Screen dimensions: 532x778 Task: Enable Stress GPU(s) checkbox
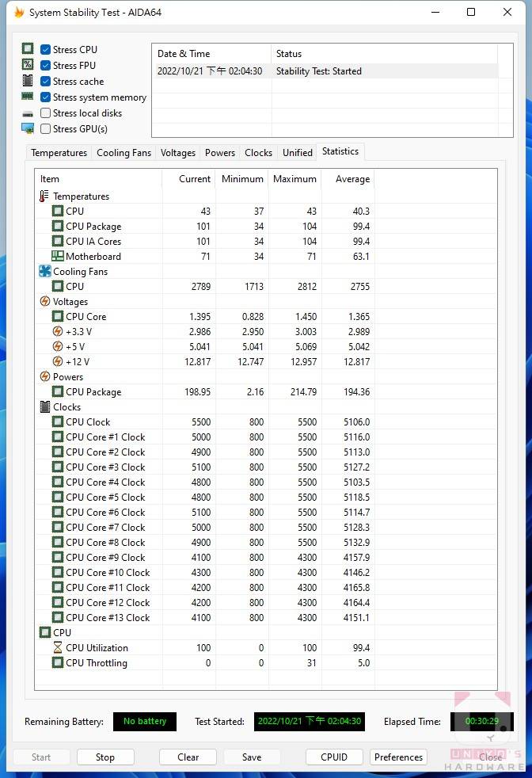pos(45,129)
